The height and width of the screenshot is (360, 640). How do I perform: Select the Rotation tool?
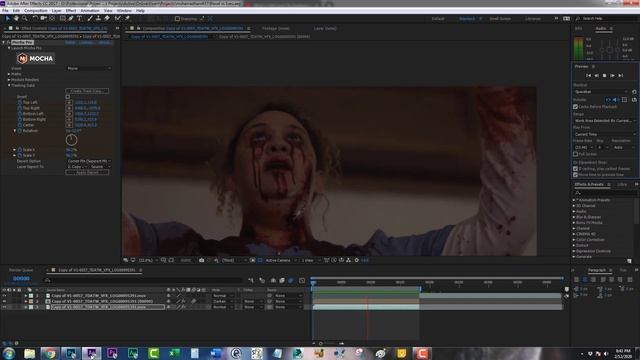pos(35,18)
